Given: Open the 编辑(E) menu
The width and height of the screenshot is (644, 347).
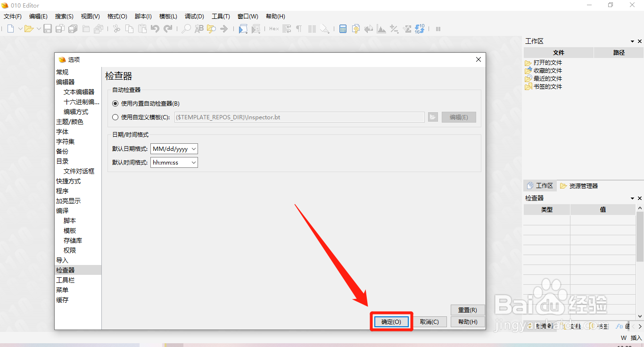Looking at the screenshot, I should [38, 16].
